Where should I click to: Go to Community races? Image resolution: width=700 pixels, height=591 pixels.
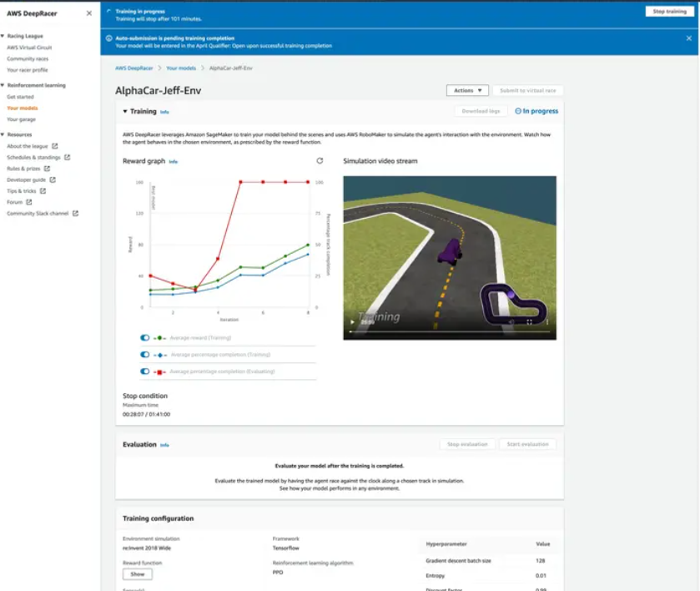pyautogui.click(x=28, y=58)
